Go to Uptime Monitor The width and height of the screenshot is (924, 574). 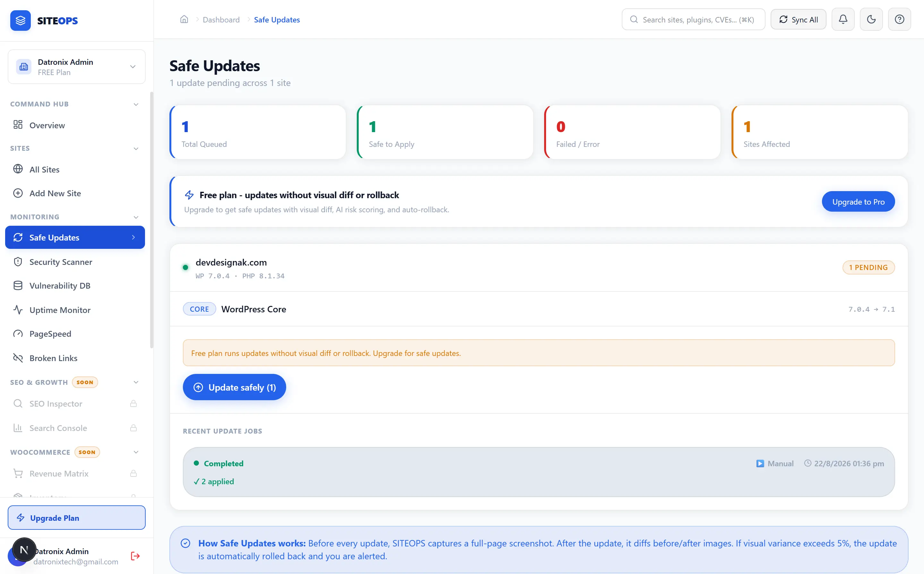(75, 310)
